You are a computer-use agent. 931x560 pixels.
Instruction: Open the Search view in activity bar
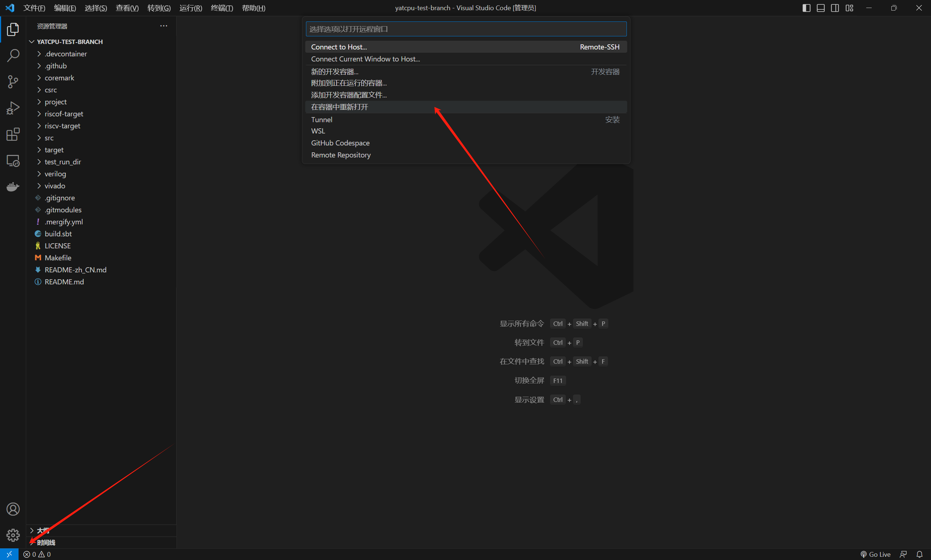[13, 56]
